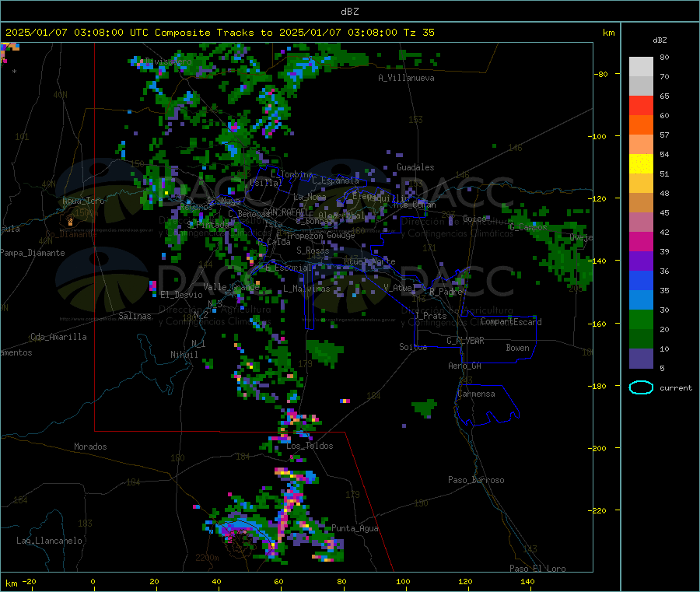Click the green echo patch north of Carmensa's west side
The width and height of the screenshot is (700, 592).
pos(424,408)
